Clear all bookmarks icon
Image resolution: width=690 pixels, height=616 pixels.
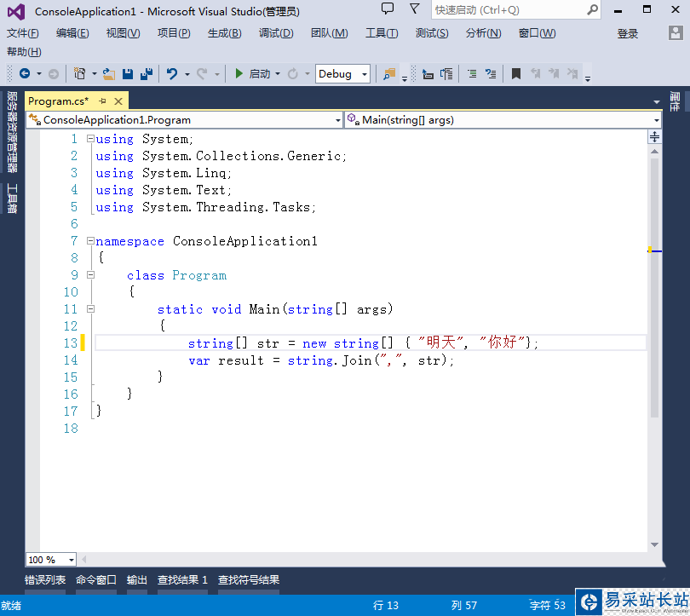pyautogui.click(x=572, y=74)
